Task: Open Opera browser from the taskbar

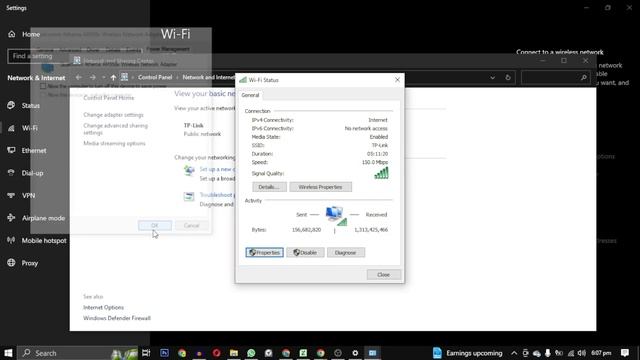Action: pyautogui.click(x=216, y=353)
